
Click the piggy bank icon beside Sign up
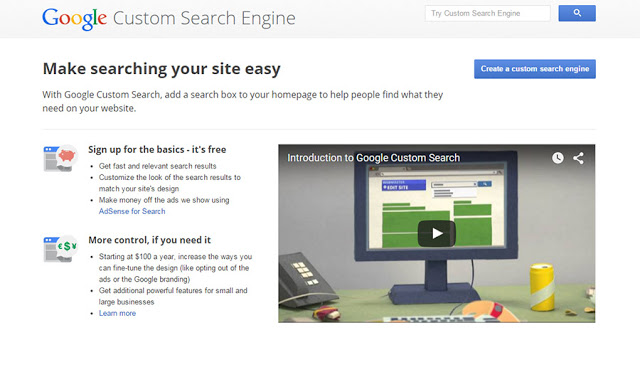(60, 158)
